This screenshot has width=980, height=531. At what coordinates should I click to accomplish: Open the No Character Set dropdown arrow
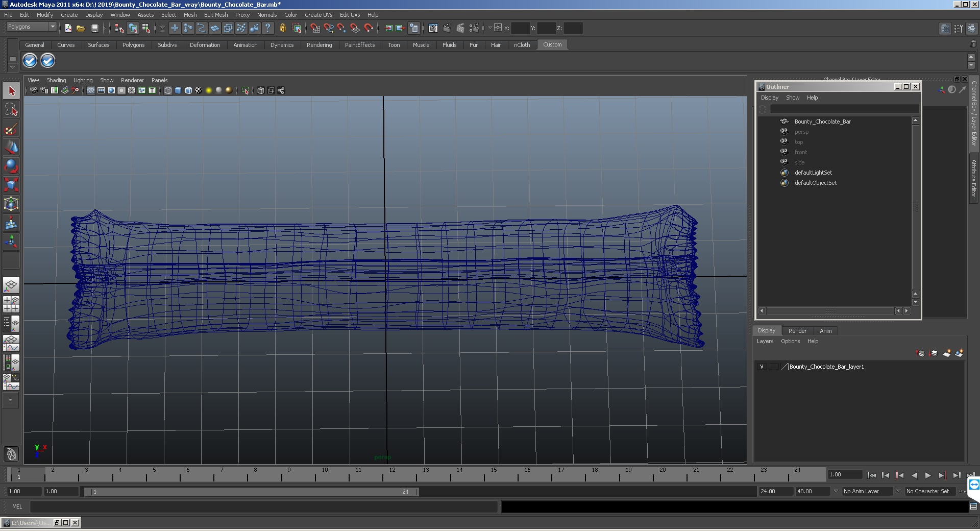(898, 491)
